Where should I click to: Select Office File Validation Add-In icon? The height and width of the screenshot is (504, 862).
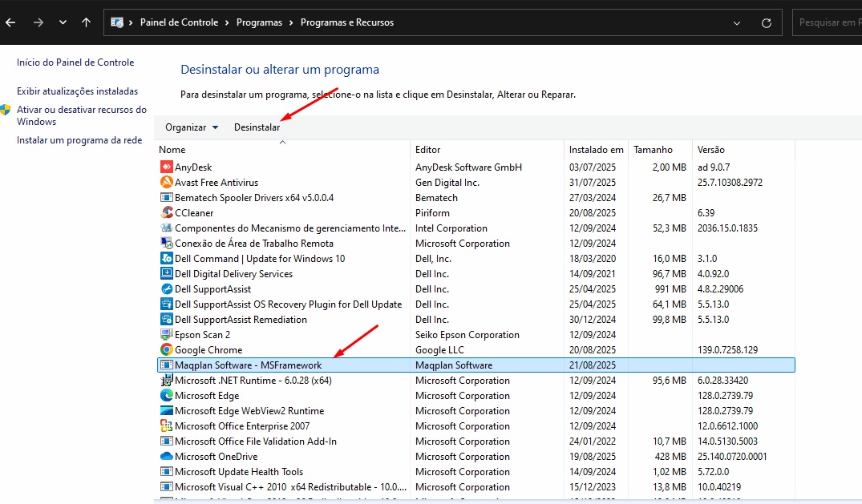[166, 442]
